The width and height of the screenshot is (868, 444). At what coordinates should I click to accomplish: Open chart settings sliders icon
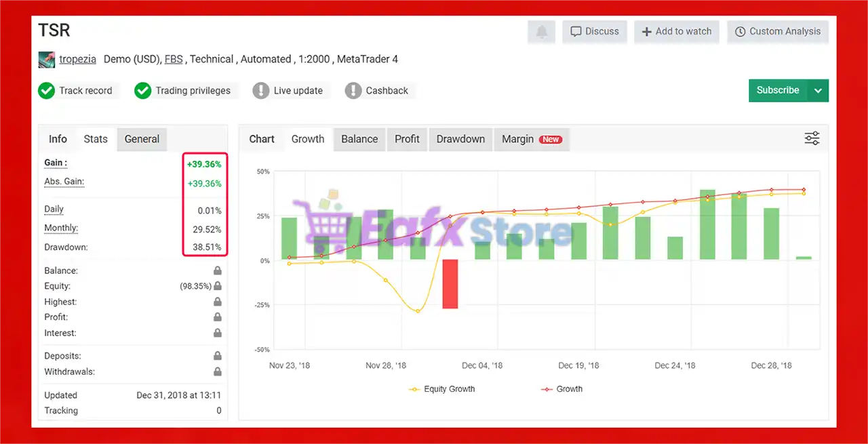tap(812, 138)
